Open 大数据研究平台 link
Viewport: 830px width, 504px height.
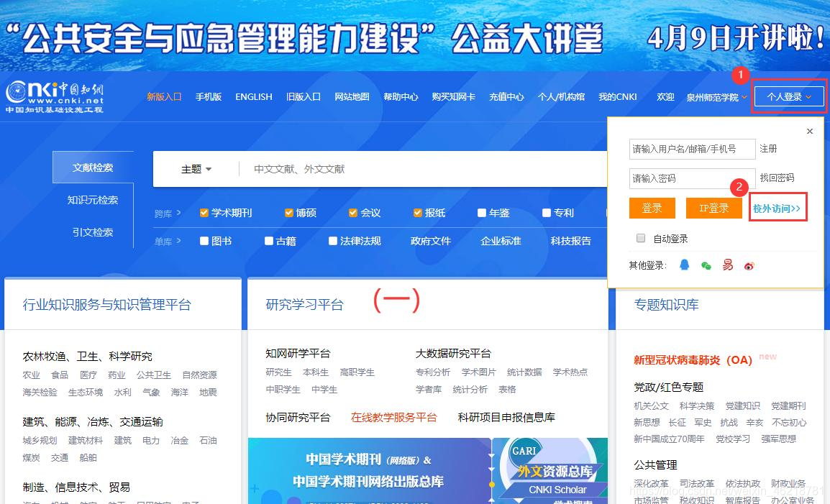pos(454,353)
